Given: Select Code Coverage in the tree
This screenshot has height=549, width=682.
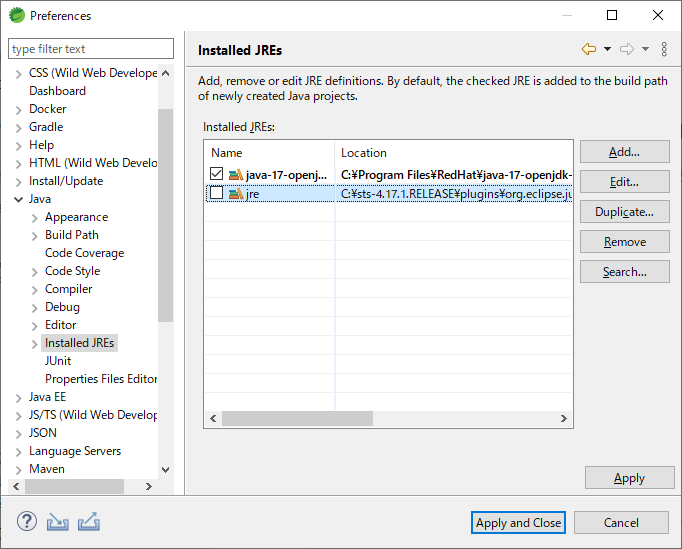Looking at the screenshot, I should [x=84, y=253].
